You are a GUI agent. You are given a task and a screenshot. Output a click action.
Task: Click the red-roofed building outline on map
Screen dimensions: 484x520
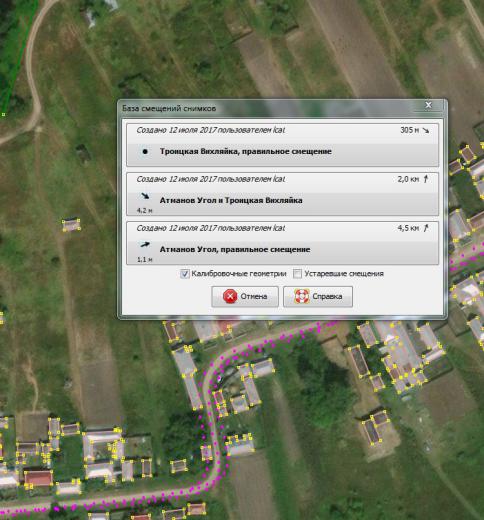[x=38, y=479]
